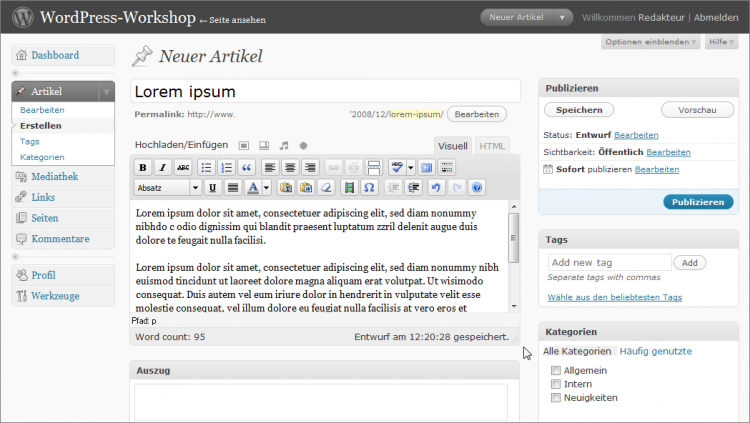
Task: Undo the last edit in editor
Action: (435, 187)
